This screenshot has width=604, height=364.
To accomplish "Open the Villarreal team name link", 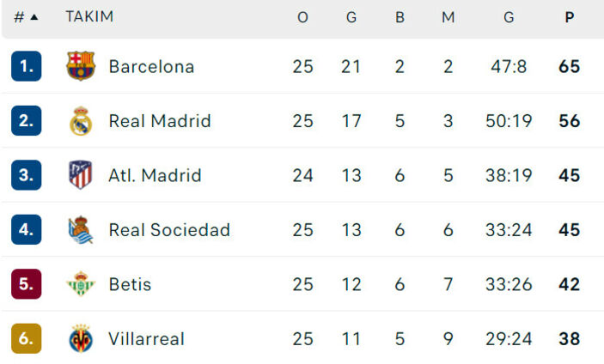I will [146, 339].
